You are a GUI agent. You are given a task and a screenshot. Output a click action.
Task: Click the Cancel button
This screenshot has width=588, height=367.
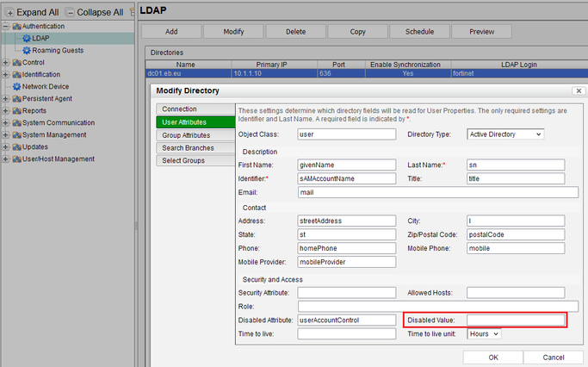click(554, 358)
